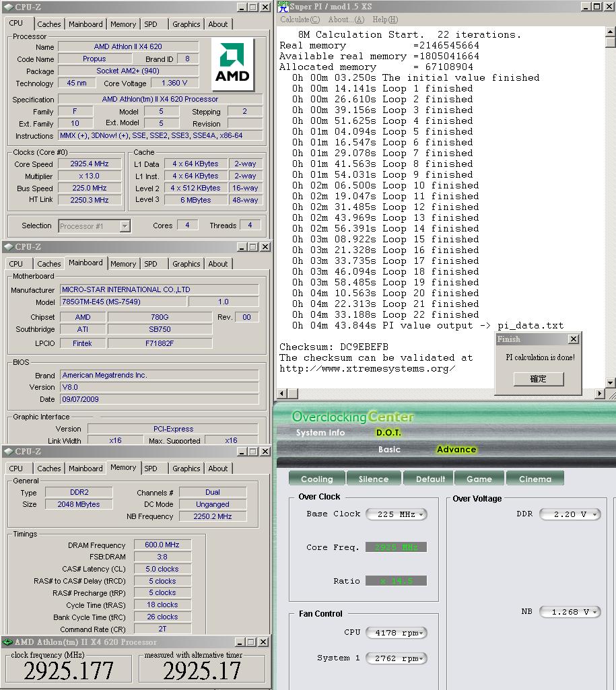Select the Cooling profile button

(316, 479)
